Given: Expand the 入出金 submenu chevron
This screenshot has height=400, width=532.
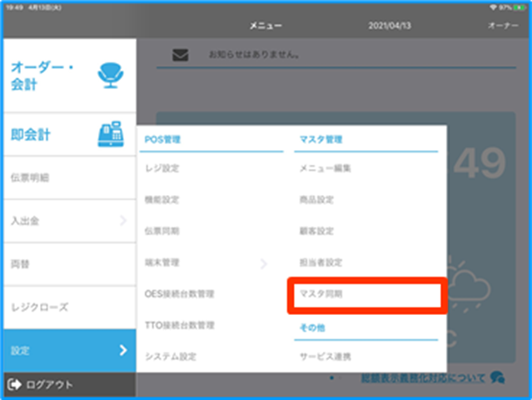Looking at the screenshot, I should [x=122, y=221].
